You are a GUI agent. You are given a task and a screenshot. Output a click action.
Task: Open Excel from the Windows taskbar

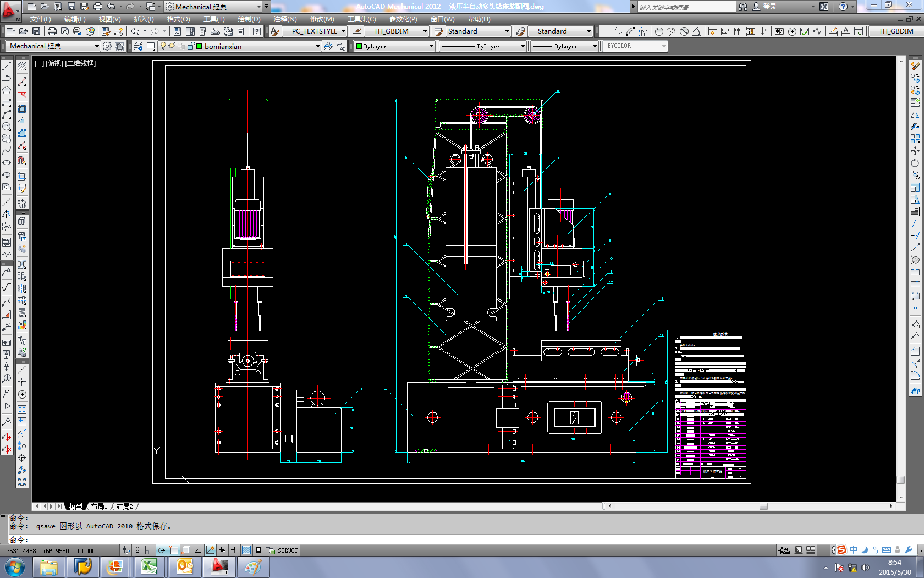[149, 566]
